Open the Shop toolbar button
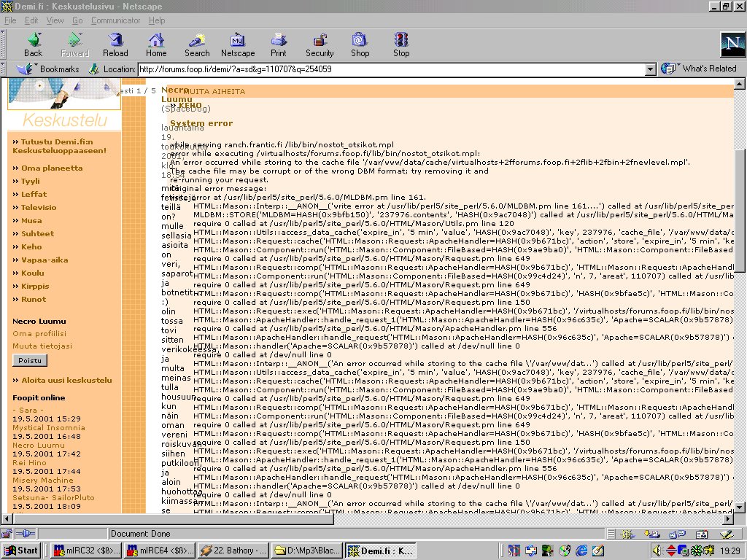The width and height of the screenshot is (747, 560). [360, 44]
